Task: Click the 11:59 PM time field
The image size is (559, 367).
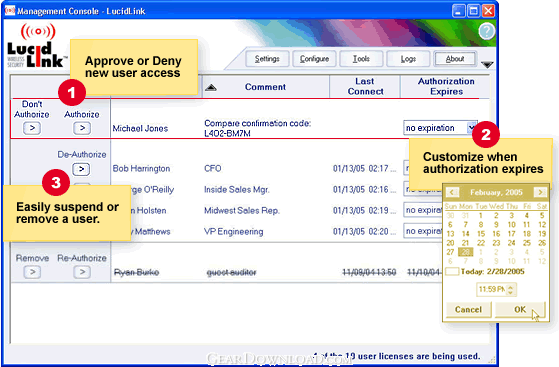Action: 492,289
